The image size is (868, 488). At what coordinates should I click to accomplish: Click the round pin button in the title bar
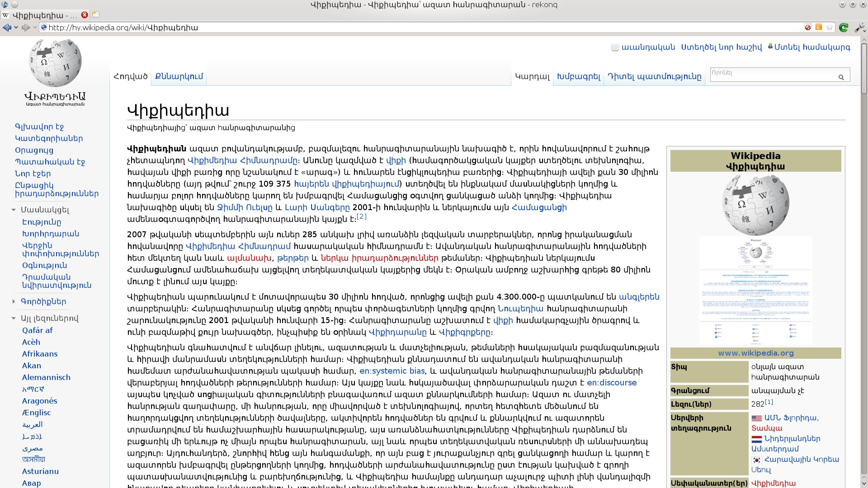(14, 5)
